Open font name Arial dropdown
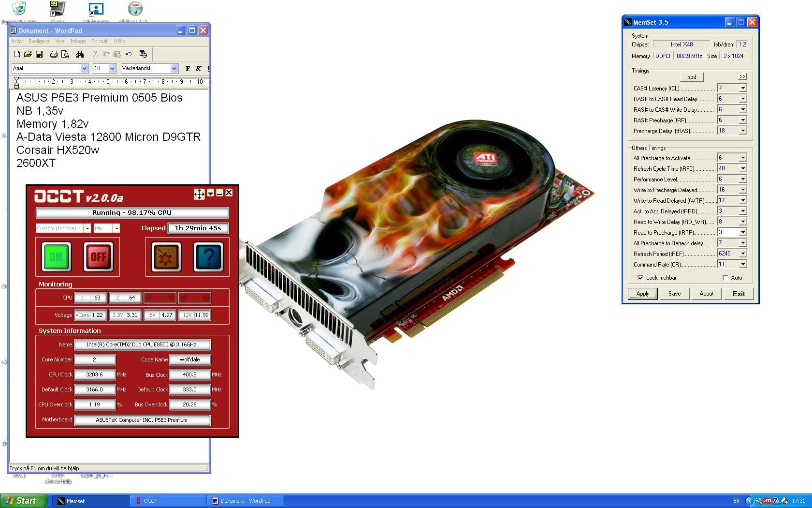Image resolution: width=812 pixels, height=508 pixels. click(x=84, y=69)
